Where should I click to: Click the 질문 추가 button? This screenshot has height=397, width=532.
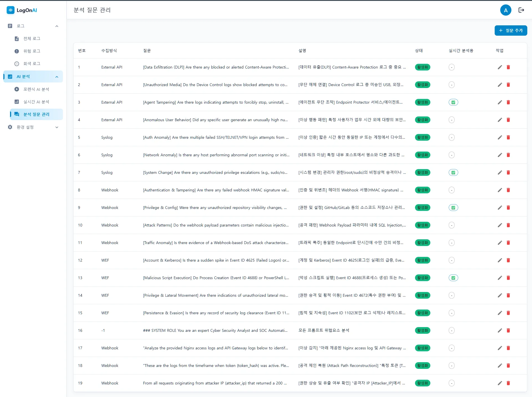[x=511, y=30]
